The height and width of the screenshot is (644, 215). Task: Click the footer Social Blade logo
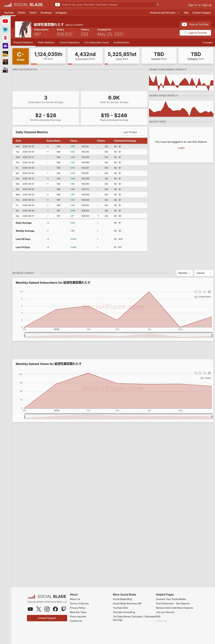point(47,597)
